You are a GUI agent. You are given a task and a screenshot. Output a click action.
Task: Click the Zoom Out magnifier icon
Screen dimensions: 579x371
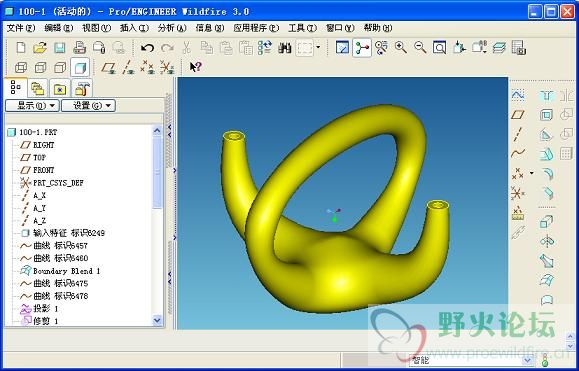[420, 48]
